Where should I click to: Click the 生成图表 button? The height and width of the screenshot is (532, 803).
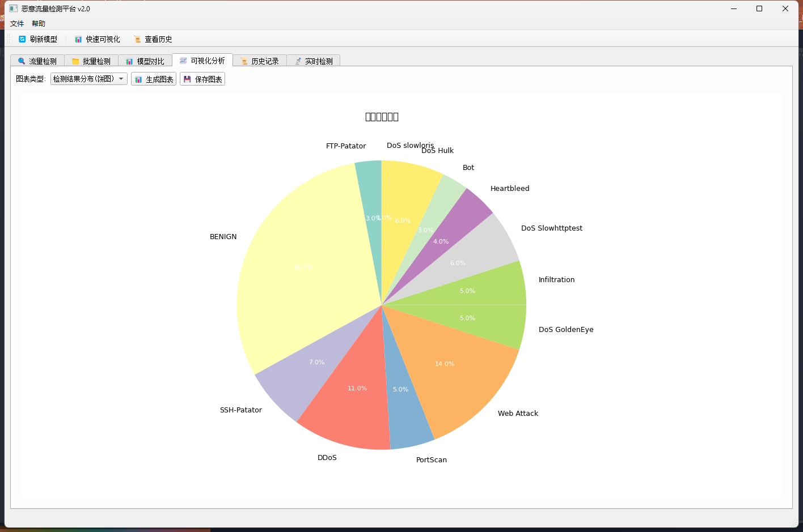(x=154, y=79)
